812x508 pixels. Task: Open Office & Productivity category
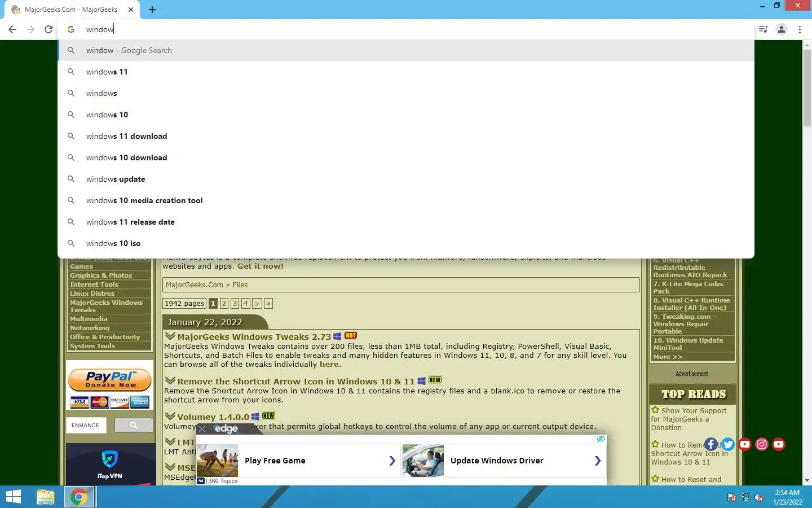[x=105, y=337]
